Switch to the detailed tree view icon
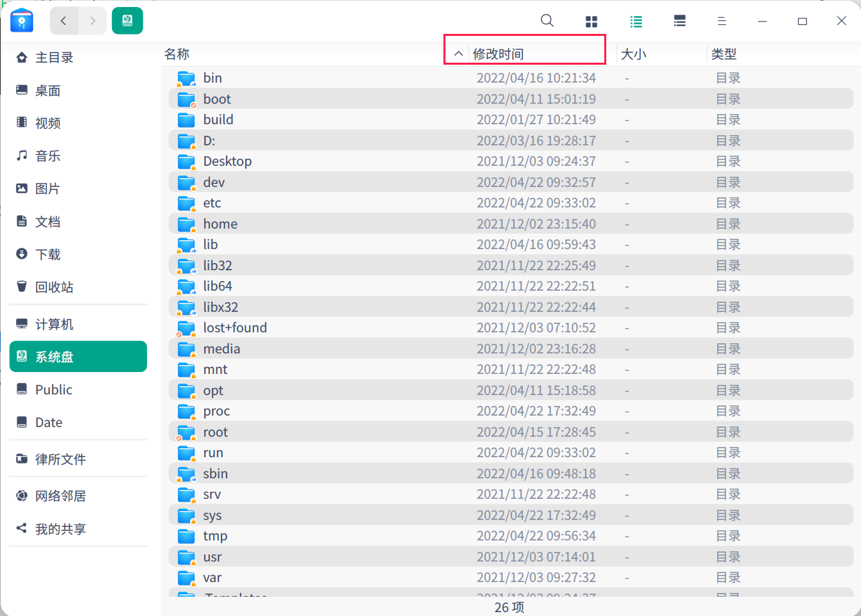 [x=680, y=21]
